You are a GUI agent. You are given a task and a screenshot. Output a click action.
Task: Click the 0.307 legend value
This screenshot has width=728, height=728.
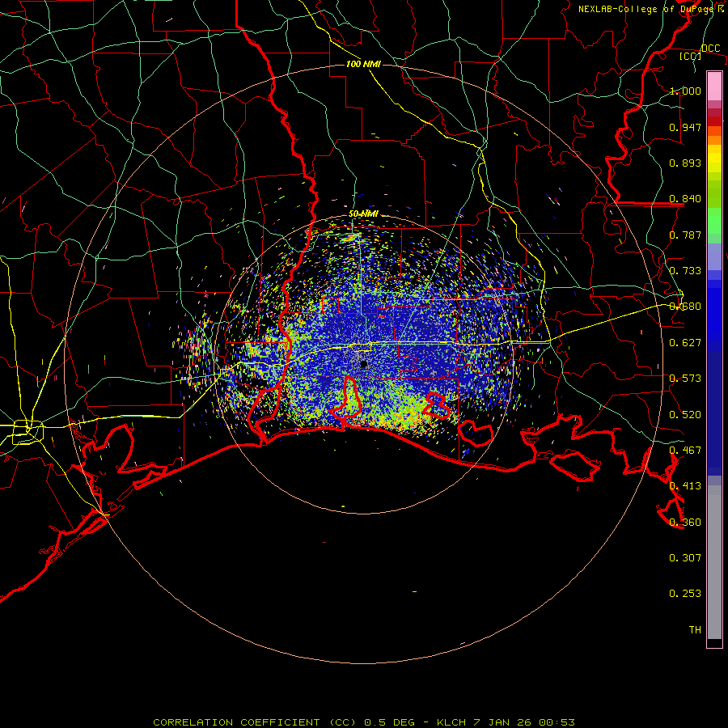(685, 557)
